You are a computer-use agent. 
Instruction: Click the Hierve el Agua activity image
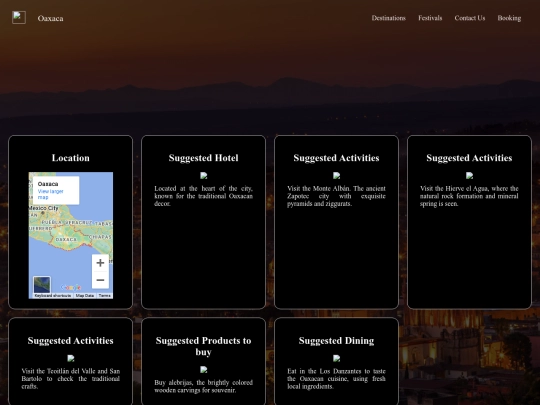[469, 176]
